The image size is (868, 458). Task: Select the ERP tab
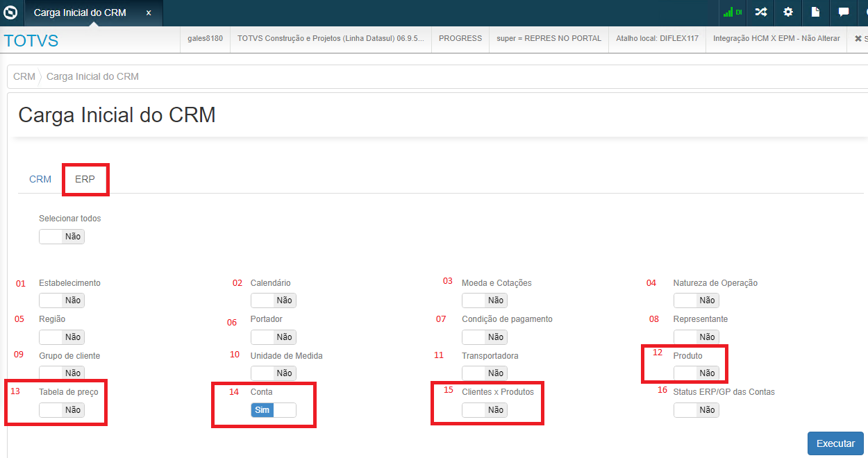pyautogui.click(x=85, y=179)
